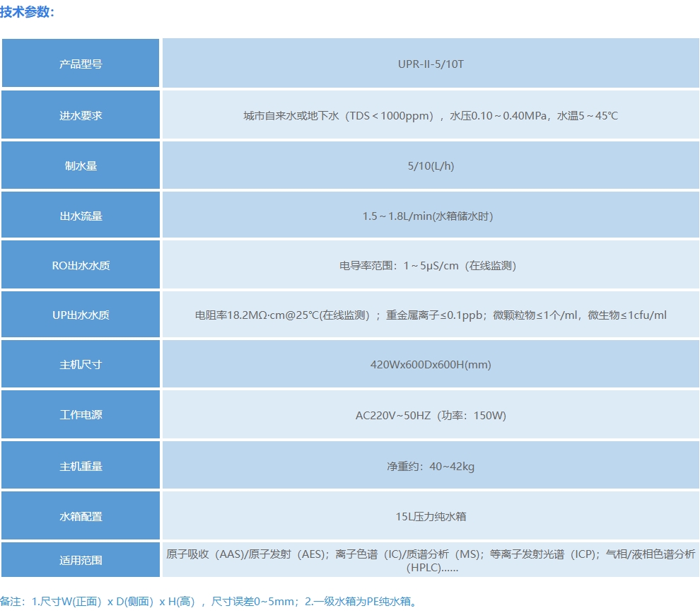Select the 工作电源 row header
This screenshot has width=700, height=613.
tap(81, 414)
